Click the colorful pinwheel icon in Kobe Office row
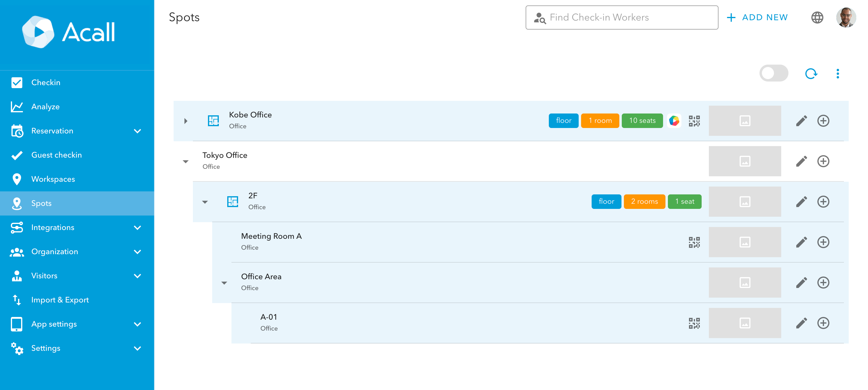The height and width of the screenshot is (390, 868). (x=674, y=121)
